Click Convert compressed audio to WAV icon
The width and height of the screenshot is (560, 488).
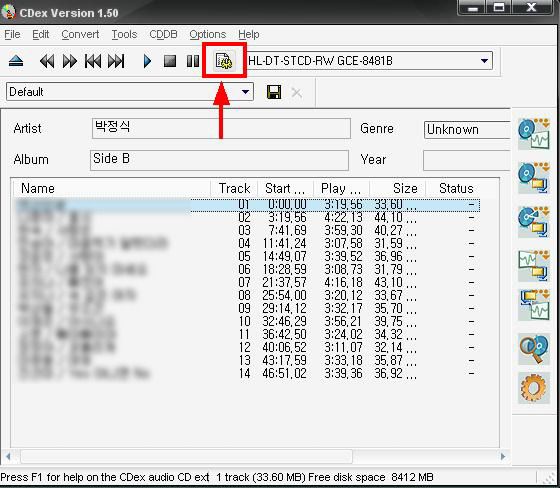[534, 304]
